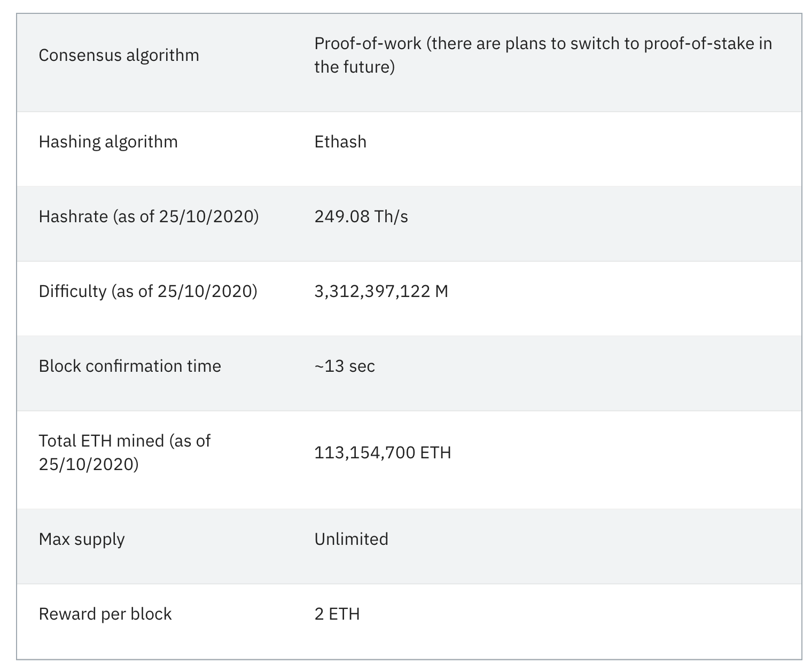Click the Proof-of-work description text
The height and width of the screenshot is (672, 811).
click(543, 43)
